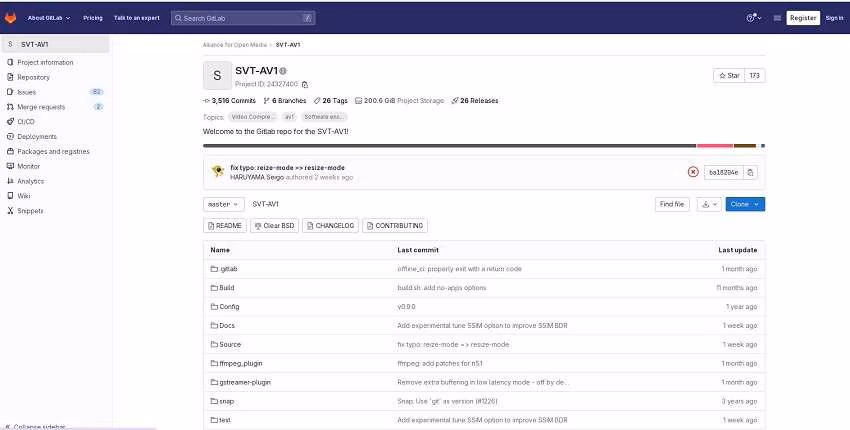Focus the Search GitLab field
The width and height of the screenshot is (850, 430).
pyautogui.click(x=243, y=18)
